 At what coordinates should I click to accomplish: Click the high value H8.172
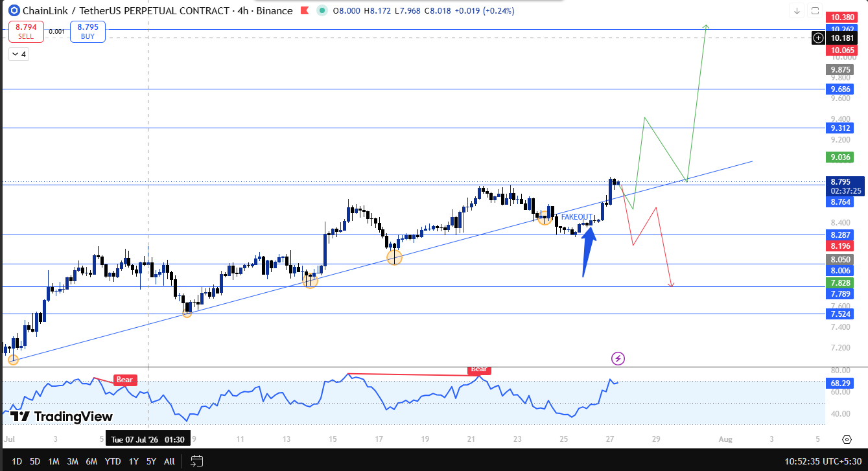pyautogui.click(x=377, y=11)
